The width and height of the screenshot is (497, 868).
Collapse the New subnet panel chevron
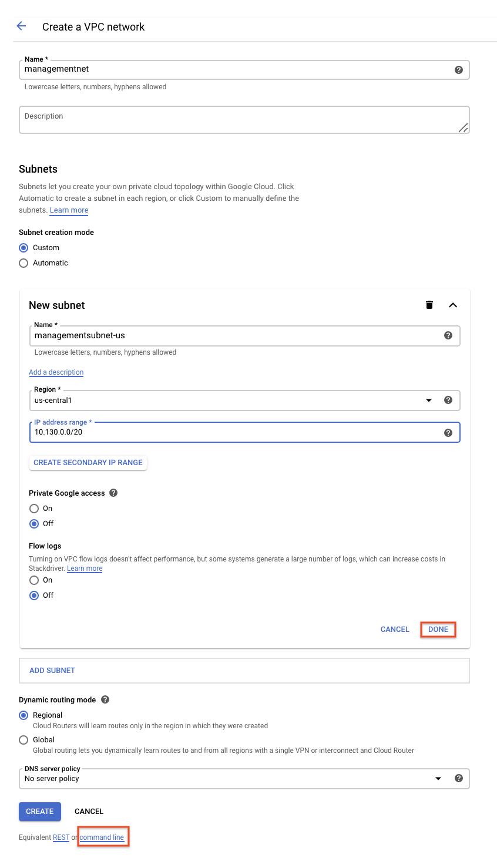453,305
